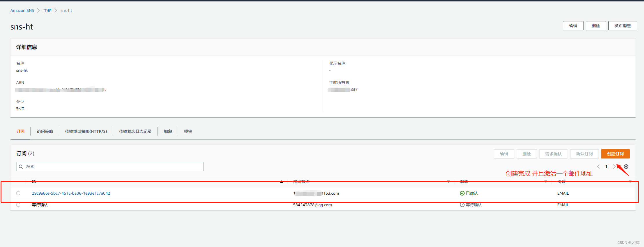Viewport: 644px width, 247px height.
Task: Switch to the 订阅 tab
Action: click(x=20, y=131)
